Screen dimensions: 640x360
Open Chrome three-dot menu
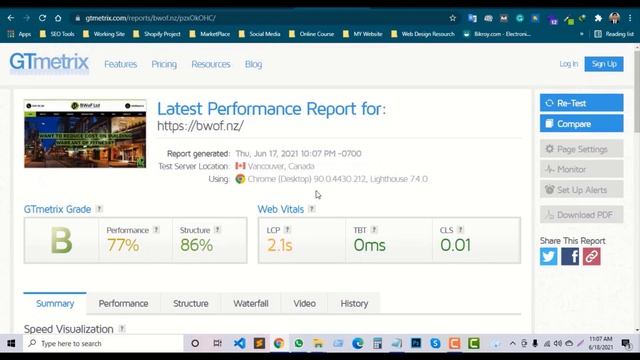pyautogui.click(x=630, y=18)
